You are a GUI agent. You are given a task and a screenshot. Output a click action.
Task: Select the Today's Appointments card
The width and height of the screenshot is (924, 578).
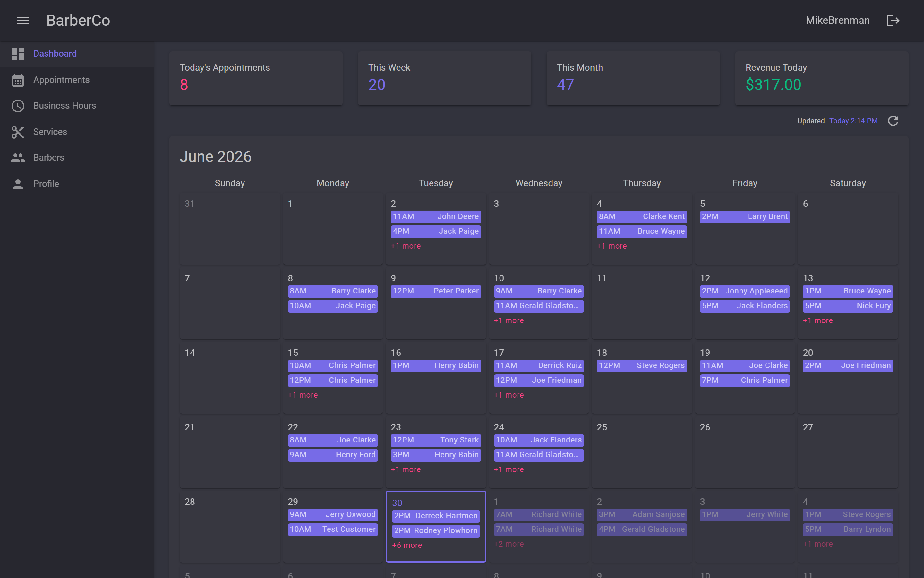coord(256,78)
